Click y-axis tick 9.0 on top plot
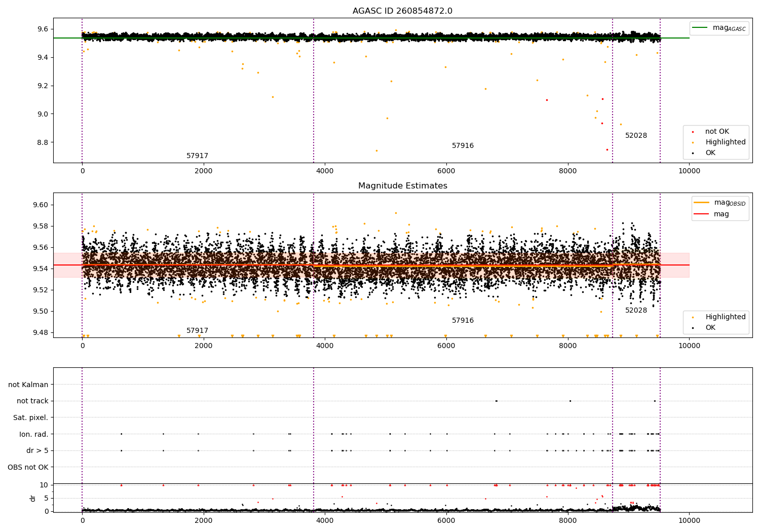 (x=42, y=114)
